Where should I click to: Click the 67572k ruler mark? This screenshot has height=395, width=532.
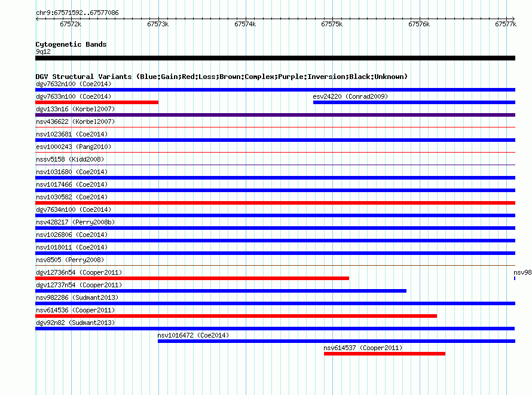71,24
